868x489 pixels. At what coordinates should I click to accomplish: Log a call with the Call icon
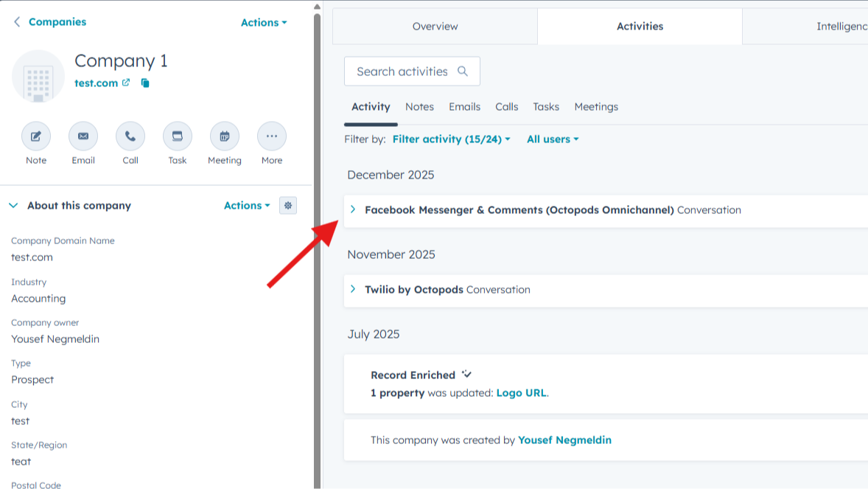click(x=130, y=136)
